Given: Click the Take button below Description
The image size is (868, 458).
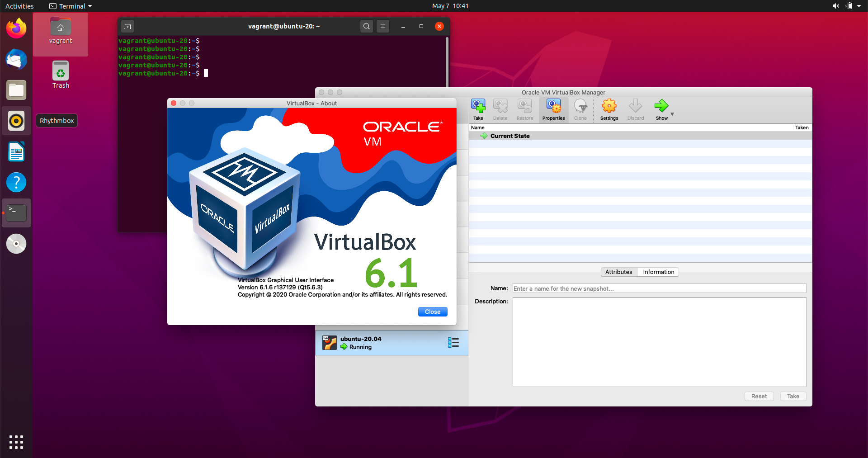Looking at the screenshot, I should (793, 396).
